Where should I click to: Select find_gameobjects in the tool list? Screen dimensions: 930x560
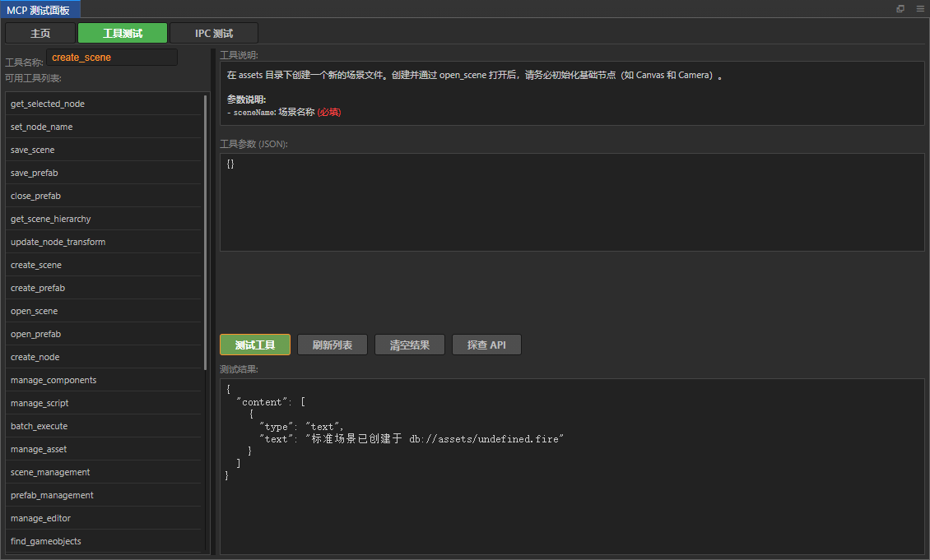103,541
